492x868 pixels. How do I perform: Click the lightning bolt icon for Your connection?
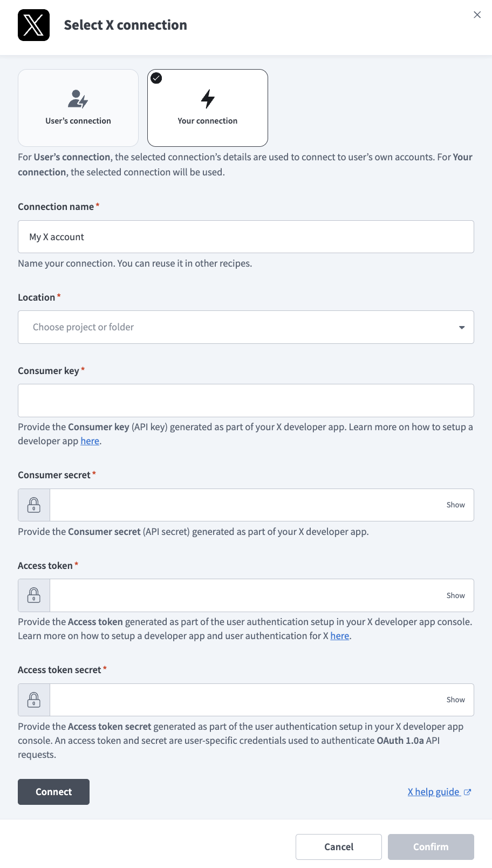tap(208, 99)
